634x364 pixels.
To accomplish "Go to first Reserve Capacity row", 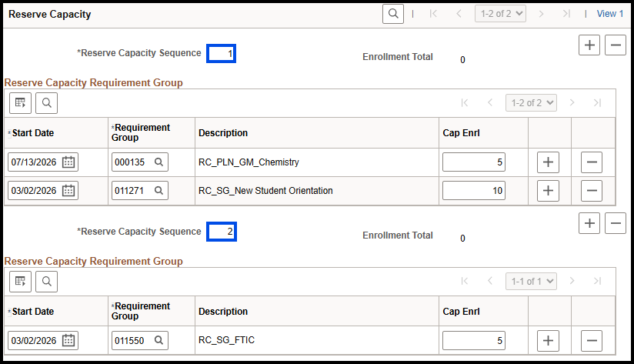I will tap(433, 14).
